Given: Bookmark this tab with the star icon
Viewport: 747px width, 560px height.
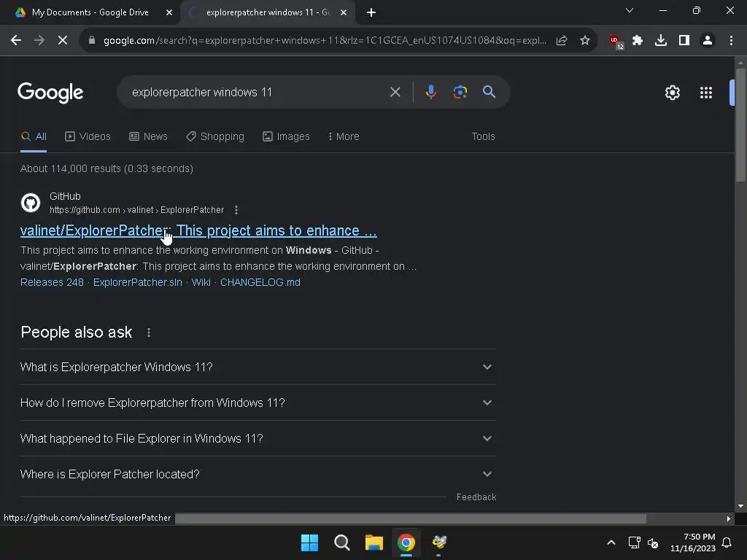Looking at the screenshot, I should click(585, 41).
